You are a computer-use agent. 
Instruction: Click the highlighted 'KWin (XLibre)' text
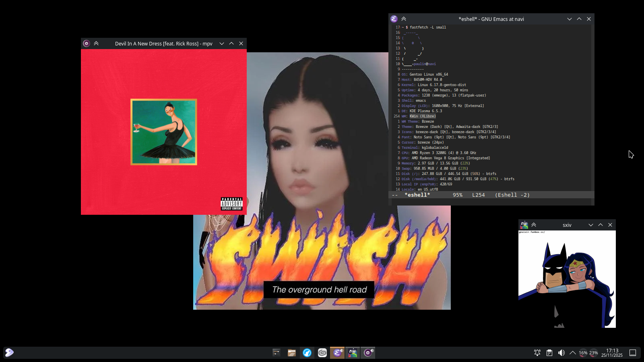423,116
